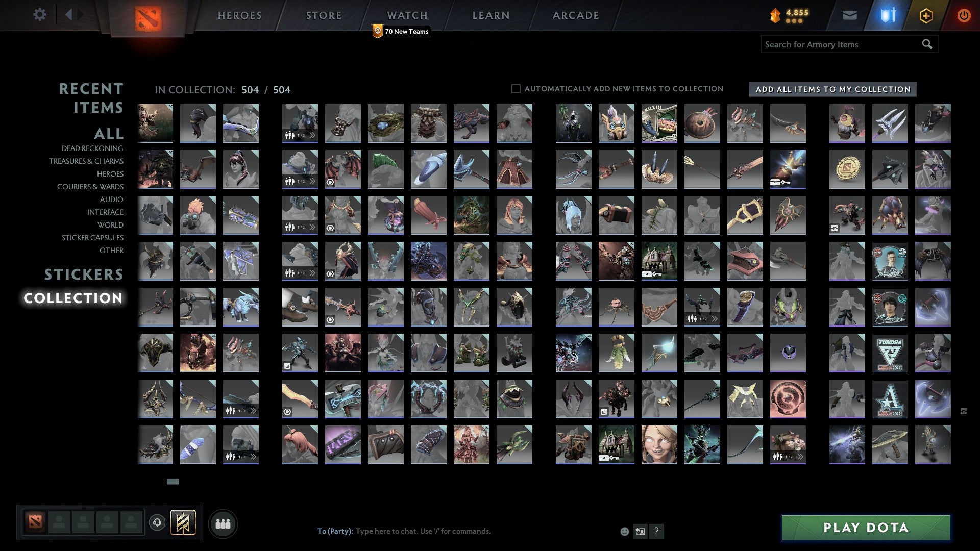Click the Dota 2 logo home button

148,18
